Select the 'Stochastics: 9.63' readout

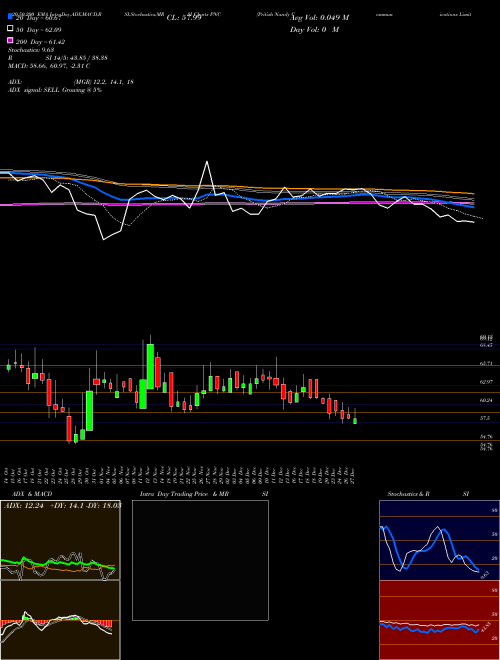point(31,50)
